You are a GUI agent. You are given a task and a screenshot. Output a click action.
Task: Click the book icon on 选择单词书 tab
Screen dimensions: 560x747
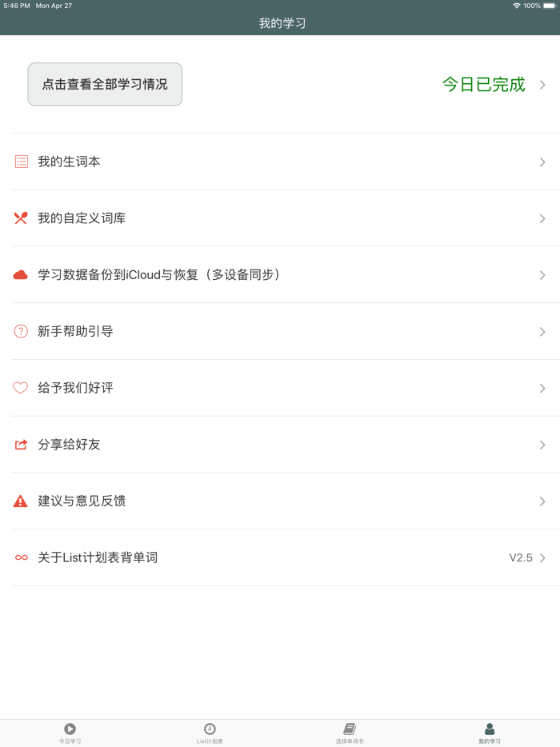[x=350, y=729]
